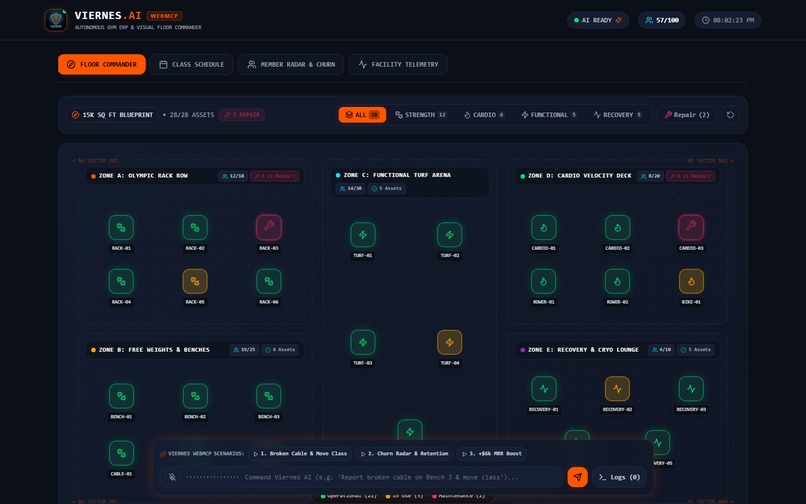Select the RECOVERY-01 pulse icon

click(544, 389)
